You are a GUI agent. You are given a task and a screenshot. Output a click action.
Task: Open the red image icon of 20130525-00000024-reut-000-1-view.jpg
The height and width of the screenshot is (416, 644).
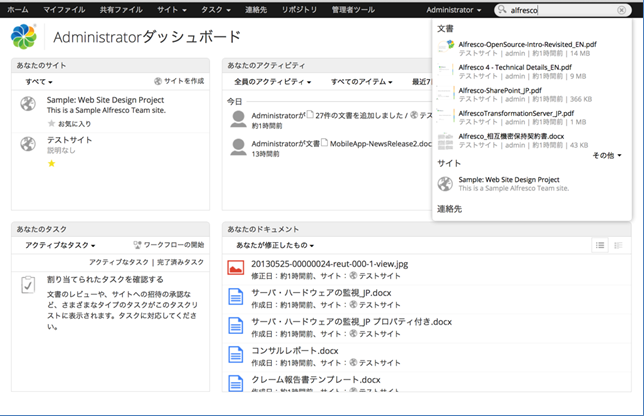[236, 268]
